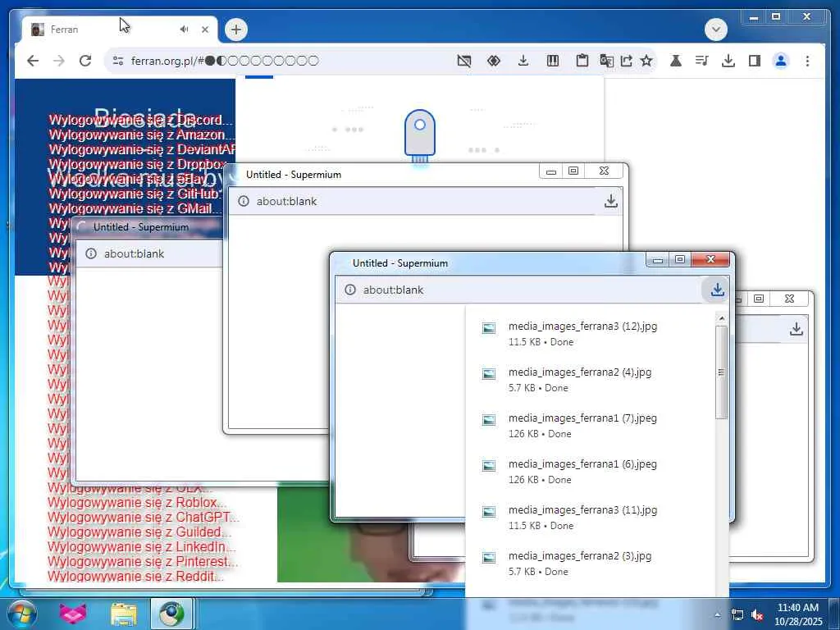Mute the Ferran tab audio

[x=185, y=30]
